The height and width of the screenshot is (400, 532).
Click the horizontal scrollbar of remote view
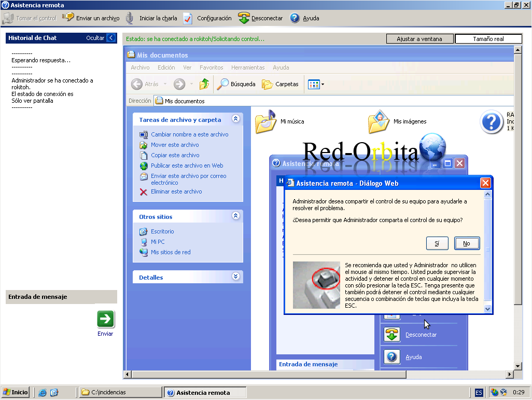(269, 374)
